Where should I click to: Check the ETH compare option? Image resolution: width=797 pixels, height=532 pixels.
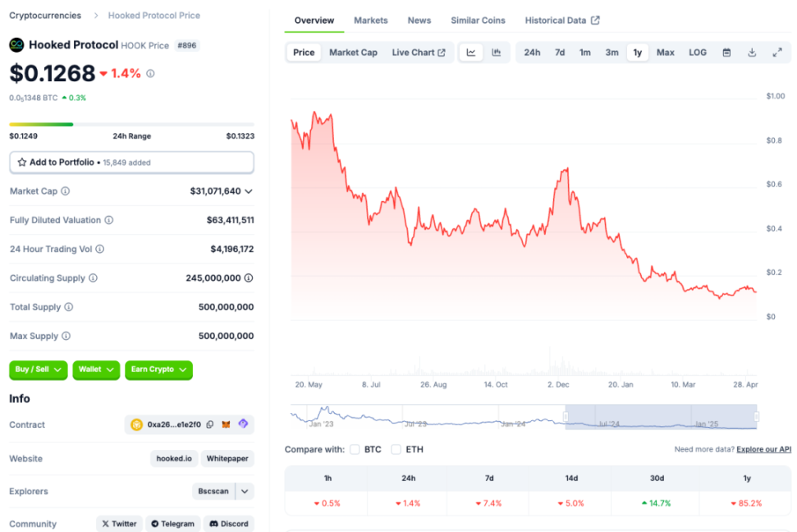click(x=396, y=449)
